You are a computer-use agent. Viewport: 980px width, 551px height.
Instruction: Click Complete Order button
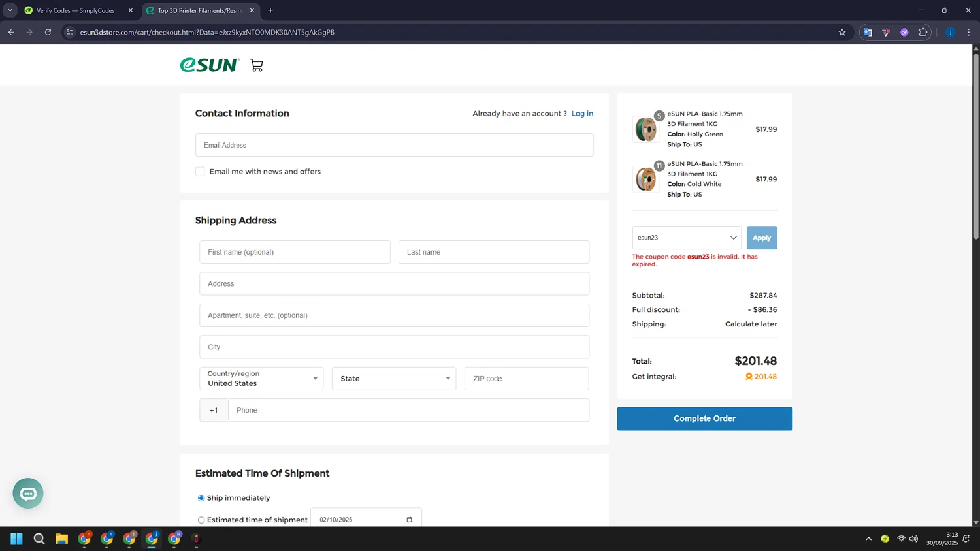pos(704,418)
